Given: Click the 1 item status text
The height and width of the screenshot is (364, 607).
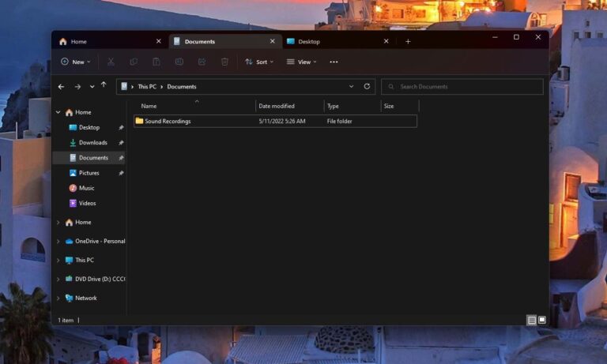Looking at the screenshot, I should [66, 321].
